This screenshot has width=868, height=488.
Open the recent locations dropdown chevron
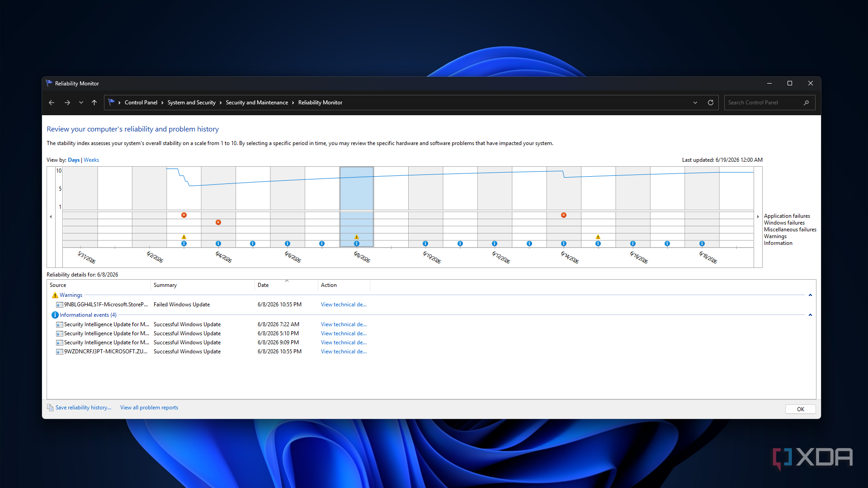[x=81, y=103]
